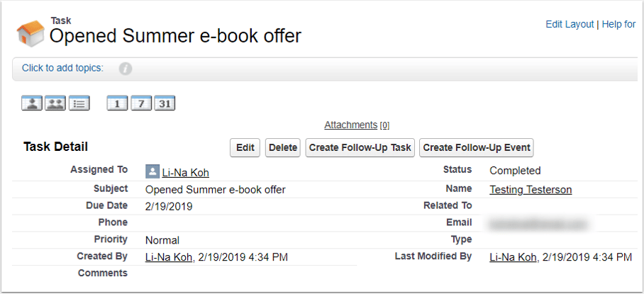
Task: Click the Edit button
Action: coord(245,147)
